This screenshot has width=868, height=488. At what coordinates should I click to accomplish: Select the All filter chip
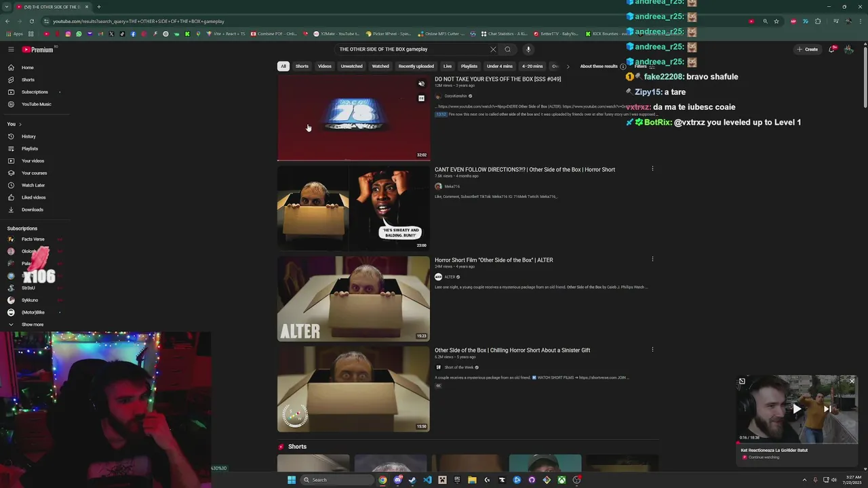(283, 66)
